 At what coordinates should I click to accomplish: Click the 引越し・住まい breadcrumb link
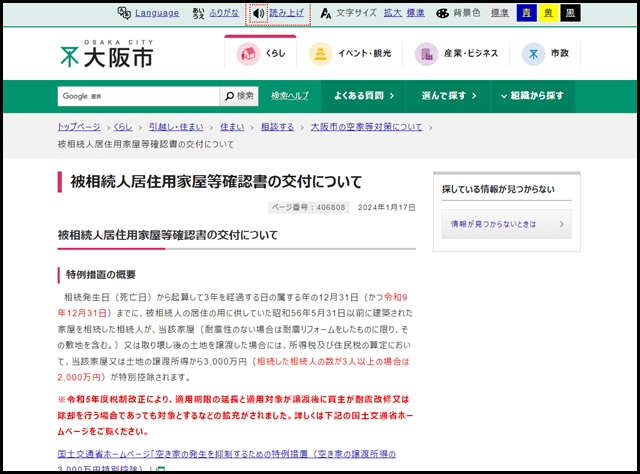tap(176, 127)
